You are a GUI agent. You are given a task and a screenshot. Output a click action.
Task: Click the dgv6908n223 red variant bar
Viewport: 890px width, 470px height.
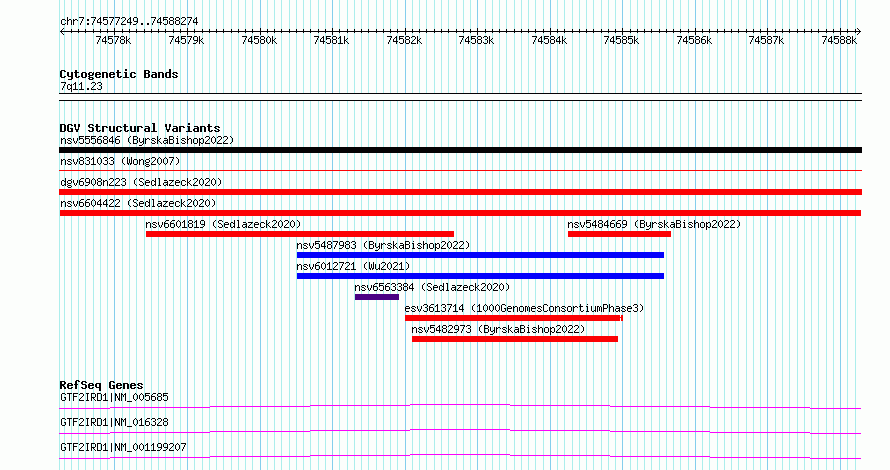[460, 192]
